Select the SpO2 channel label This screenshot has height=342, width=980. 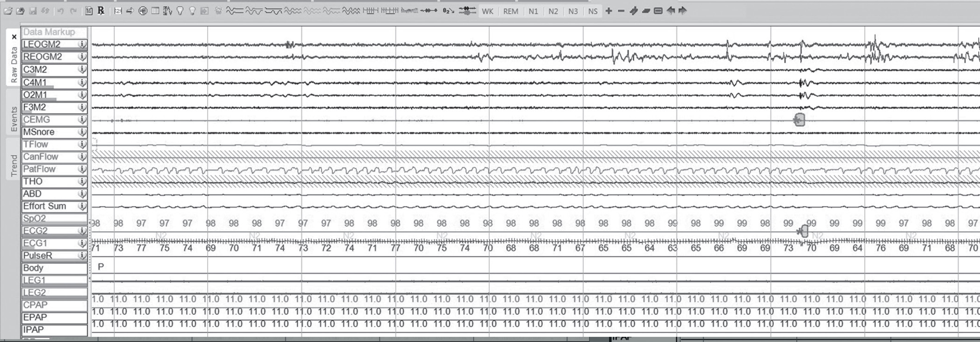54,218
